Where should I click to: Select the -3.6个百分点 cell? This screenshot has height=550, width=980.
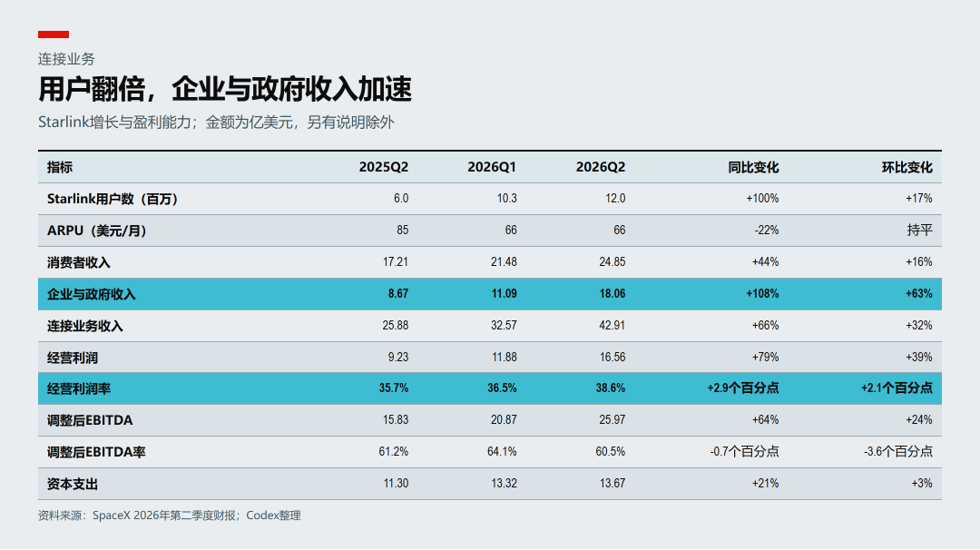click(x=898, y=452)
